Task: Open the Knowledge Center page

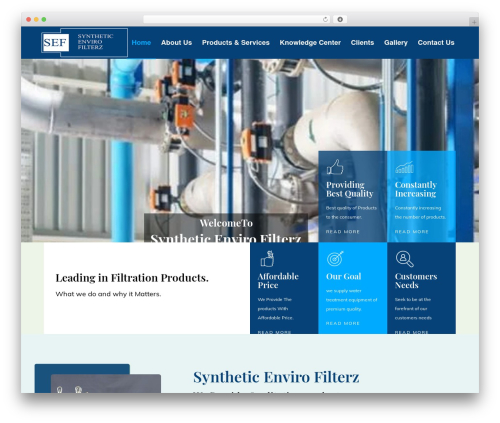Action: click(310, 43)
